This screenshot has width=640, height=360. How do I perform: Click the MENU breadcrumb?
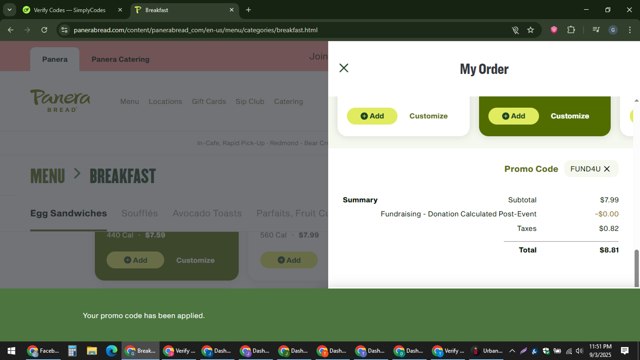tap(48, 176)
